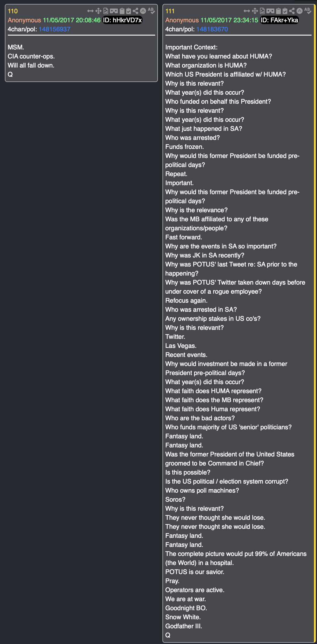Click the AB spellcheck icon on post 110
317x644 pixels.
coord(151,11)
